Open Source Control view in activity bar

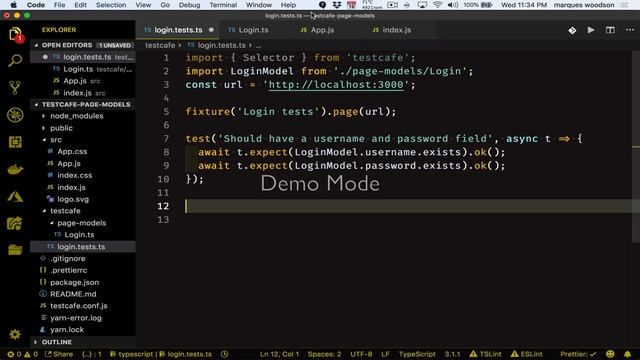pos(15,88)
